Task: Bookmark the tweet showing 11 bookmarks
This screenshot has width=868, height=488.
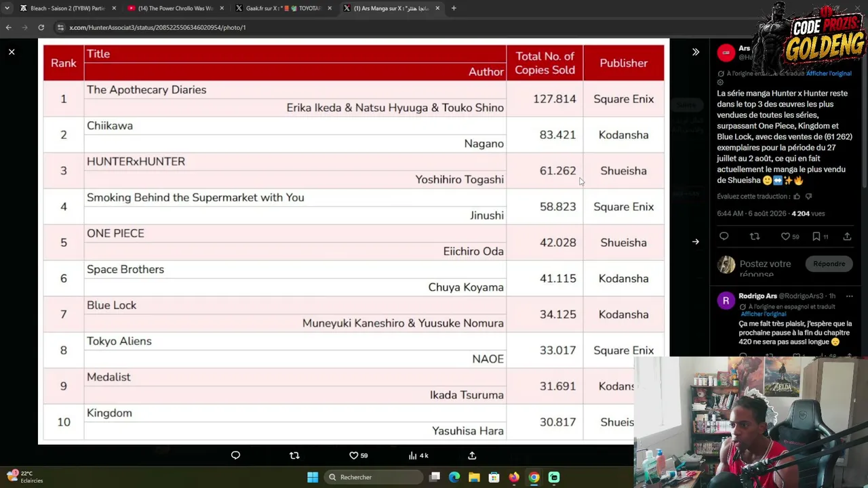Action: coord(821,237)
